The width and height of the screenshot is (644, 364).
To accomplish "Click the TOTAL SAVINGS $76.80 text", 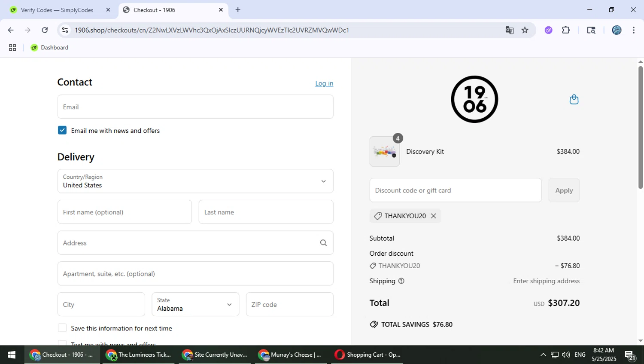I will 411,324.
